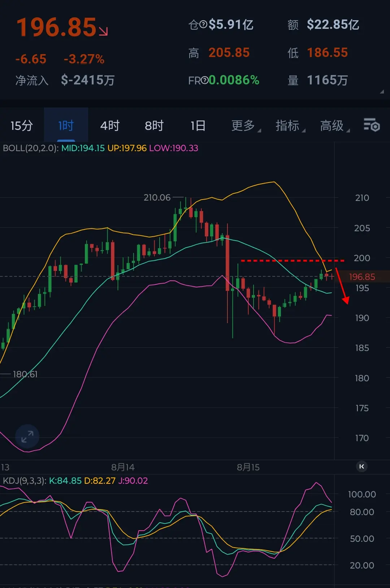Tap net inflow $-2415万 value

click(x=88, y=80)
